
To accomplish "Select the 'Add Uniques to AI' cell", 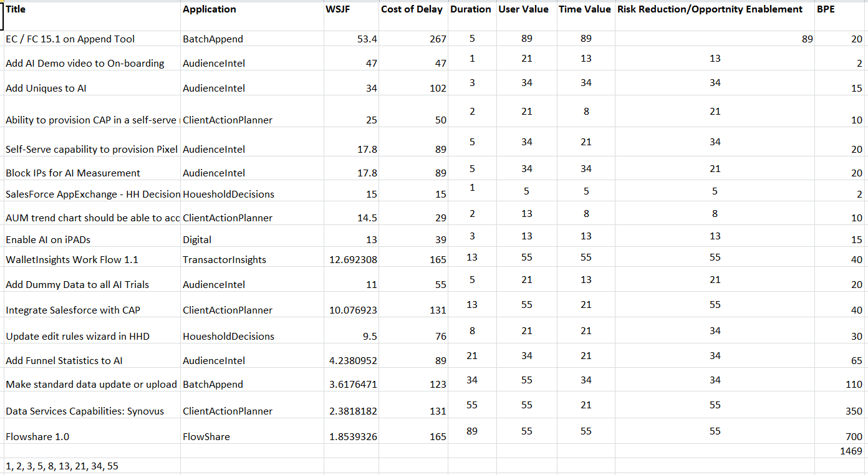I will [92, 83].
